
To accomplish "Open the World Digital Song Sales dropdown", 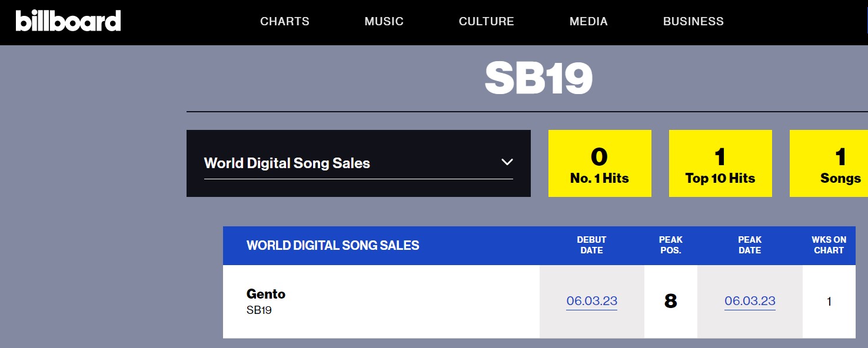I will [x=358, y=163].
